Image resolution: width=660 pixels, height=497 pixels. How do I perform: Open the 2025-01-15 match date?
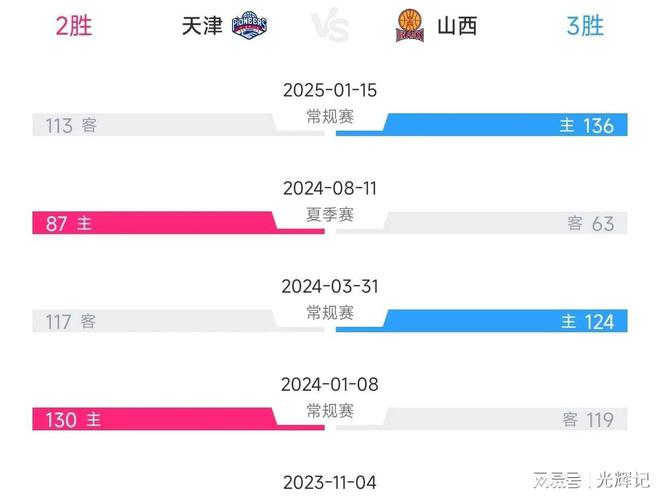coord(330,90)
